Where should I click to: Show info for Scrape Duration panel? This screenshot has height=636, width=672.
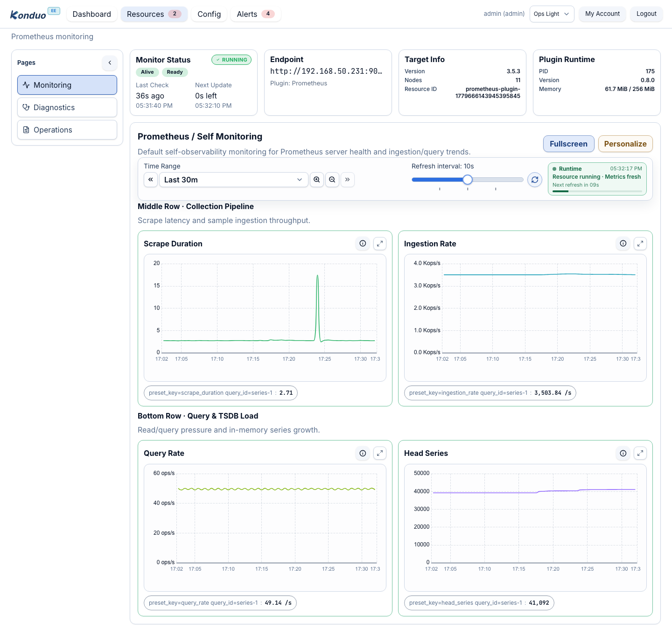363,243
